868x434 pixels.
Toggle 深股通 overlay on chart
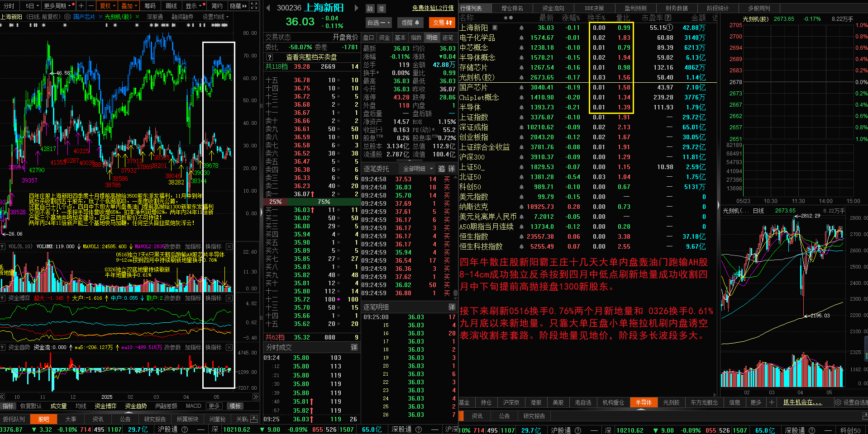pyautogui.click(x=155, y=17)
